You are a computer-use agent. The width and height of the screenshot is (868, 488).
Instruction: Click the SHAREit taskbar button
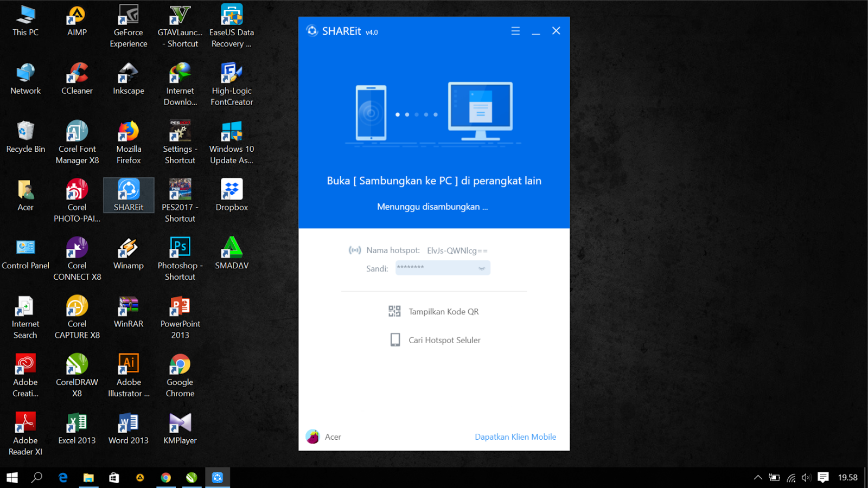218,478
